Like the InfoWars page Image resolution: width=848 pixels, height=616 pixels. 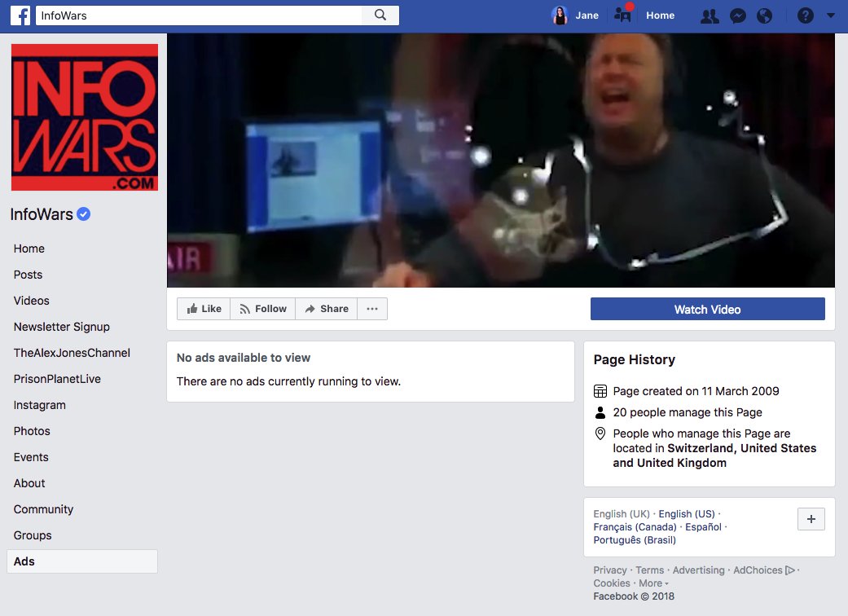click(204, 309)
